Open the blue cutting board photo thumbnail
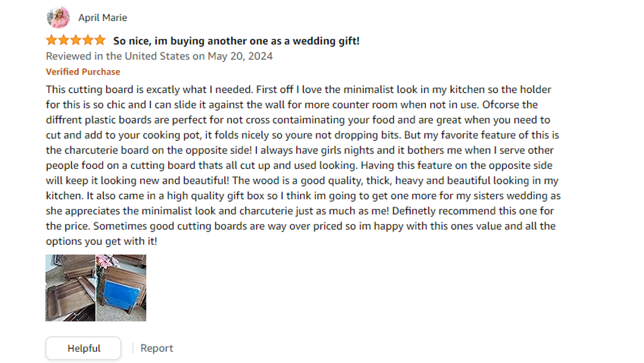Screen dimensions: 644x363 click(x=121, y=288)
